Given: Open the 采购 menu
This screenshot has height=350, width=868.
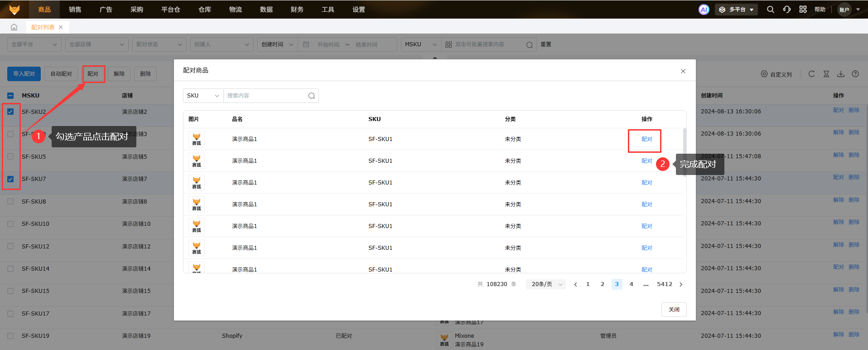Looking at the screenshot, I should [x=137, y=10].
